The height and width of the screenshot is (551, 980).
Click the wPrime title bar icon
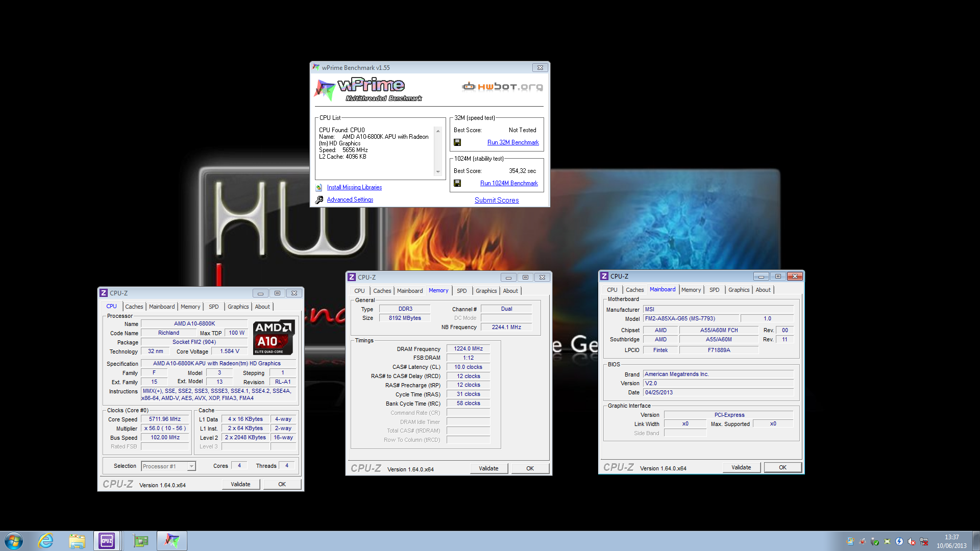point(316,67)
